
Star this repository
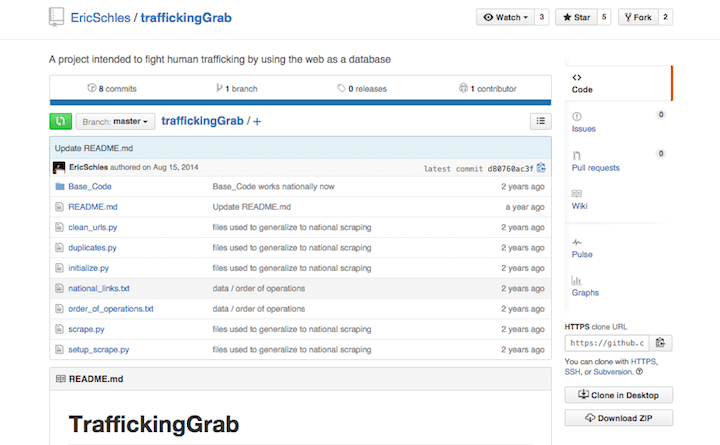coord(576,17)
